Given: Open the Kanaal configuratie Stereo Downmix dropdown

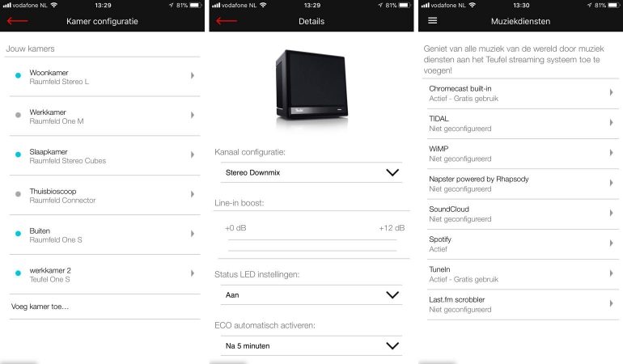Looking at the screenshot, I should [x=311, y=172].
